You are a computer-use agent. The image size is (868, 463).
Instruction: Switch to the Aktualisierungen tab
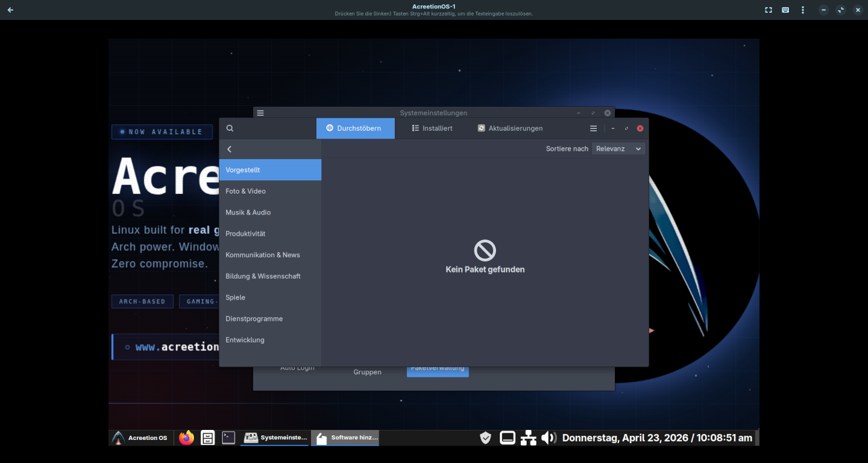point(510,128)
